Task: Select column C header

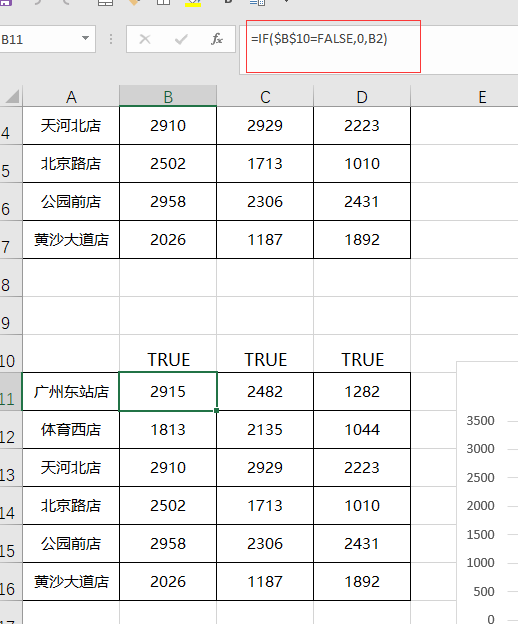Action: tap(265, 97)
